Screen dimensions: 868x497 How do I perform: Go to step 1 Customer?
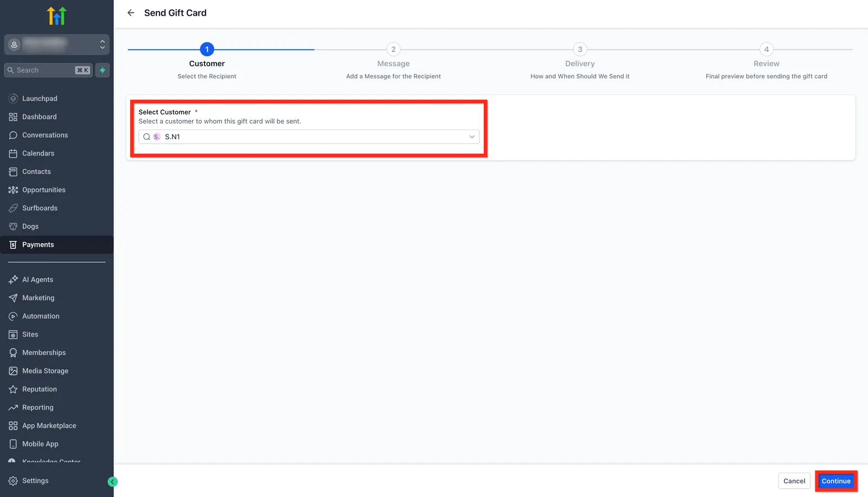point(207,49)
